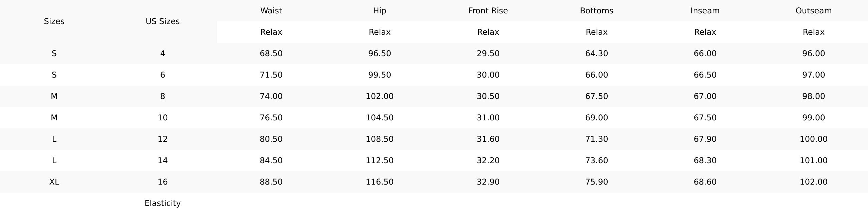Select the Relax subheader under Waist
Image resolution: width=868 pixels, height=214 pixels.
tap(271, 32)
